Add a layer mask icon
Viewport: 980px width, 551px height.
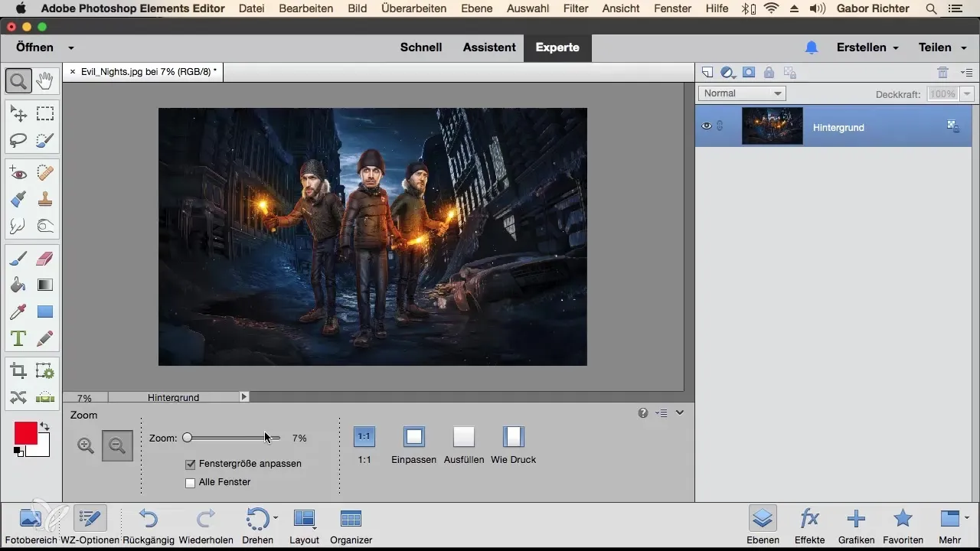tap(749, 73)
